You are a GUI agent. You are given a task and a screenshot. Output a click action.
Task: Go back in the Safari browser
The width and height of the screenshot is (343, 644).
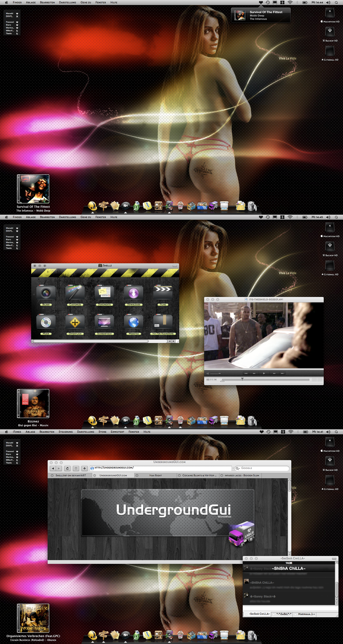point(53,468)
